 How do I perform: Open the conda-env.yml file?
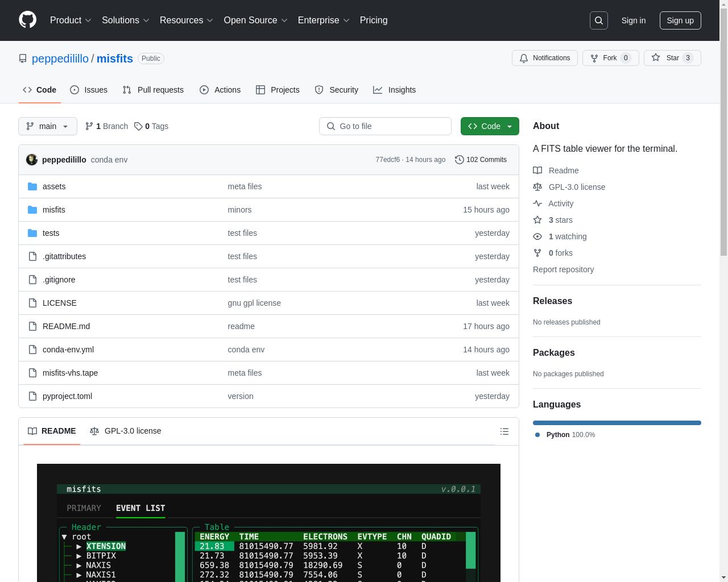click(x=68, y=350)
